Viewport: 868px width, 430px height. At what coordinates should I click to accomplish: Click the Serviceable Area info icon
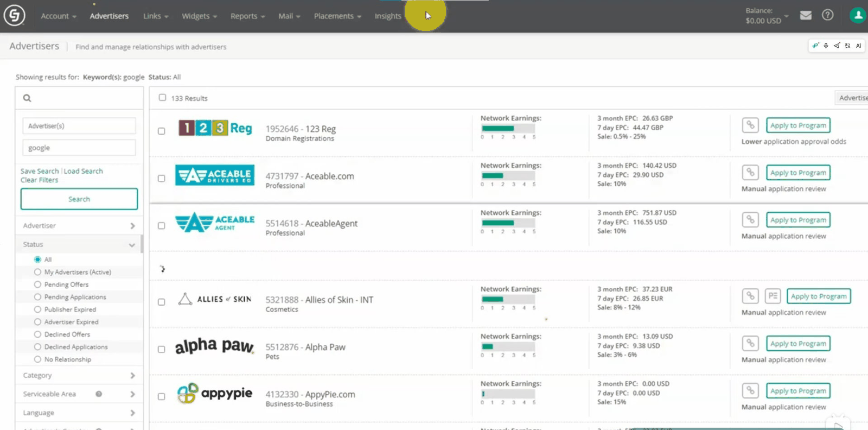[99, 394]
